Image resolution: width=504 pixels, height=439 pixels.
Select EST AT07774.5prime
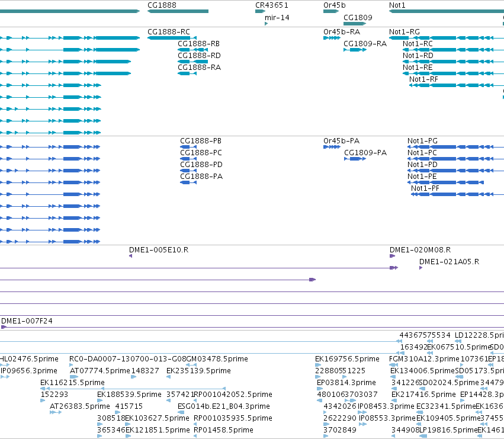coord(74,377)
